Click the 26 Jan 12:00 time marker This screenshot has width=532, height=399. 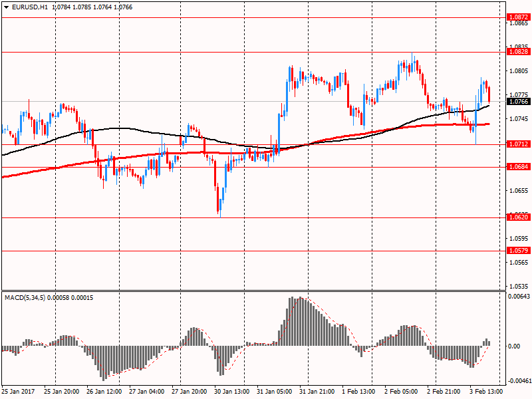click(104, 391)
